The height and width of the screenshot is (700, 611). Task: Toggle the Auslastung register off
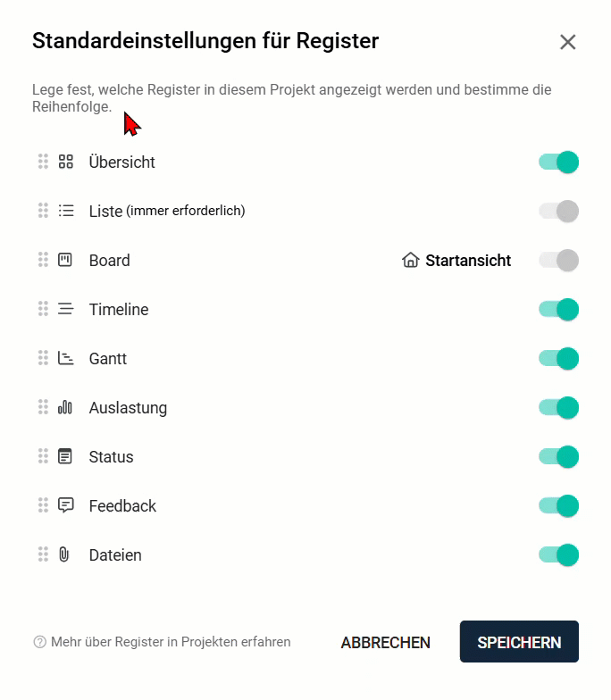558,407
